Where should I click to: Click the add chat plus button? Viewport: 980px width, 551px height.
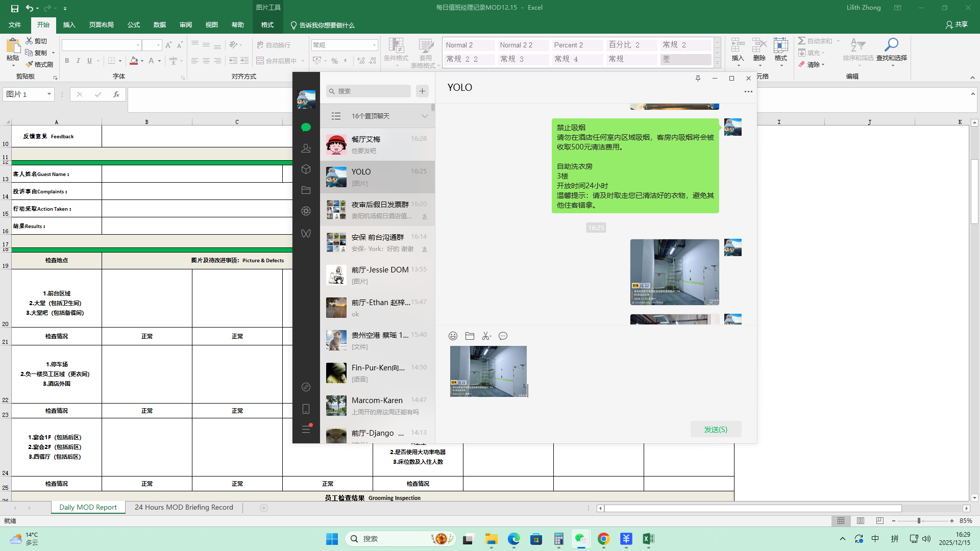click(422, 91)
